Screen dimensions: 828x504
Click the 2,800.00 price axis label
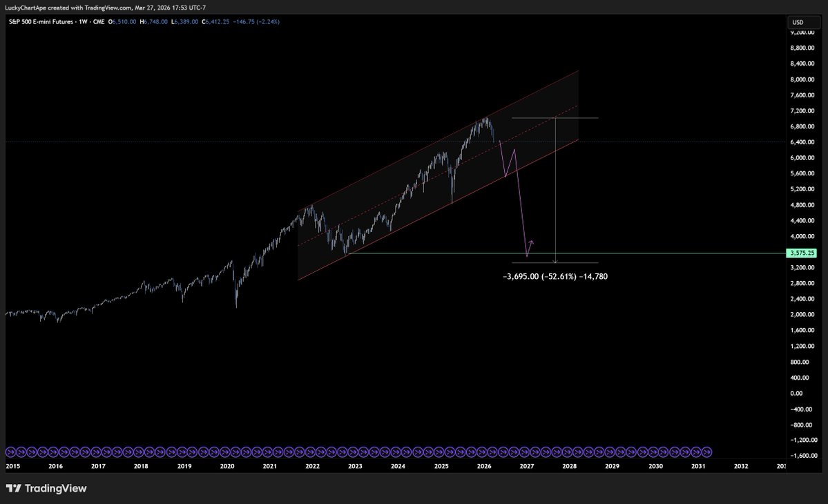click(802, 283)
